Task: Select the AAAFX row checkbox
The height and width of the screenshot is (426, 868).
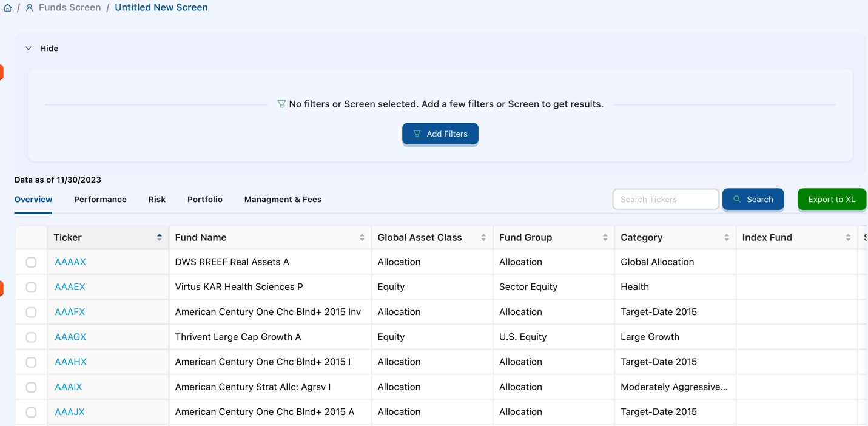Action: point(31,312)
